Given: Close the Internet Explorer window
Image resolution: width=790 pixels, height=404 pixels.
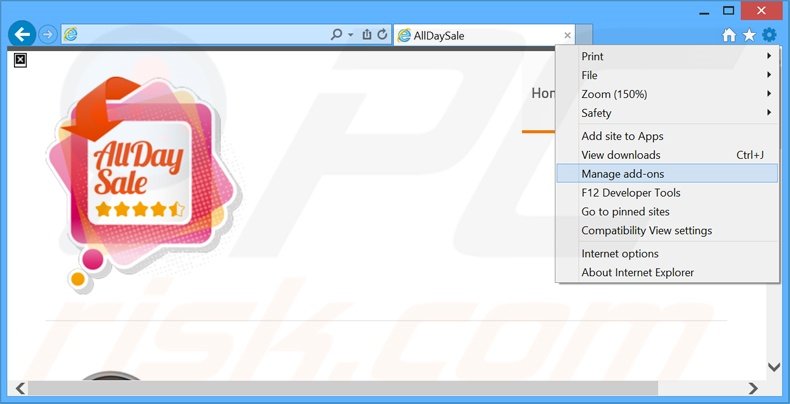Looking at the screenshot, I should pos(762,11).
